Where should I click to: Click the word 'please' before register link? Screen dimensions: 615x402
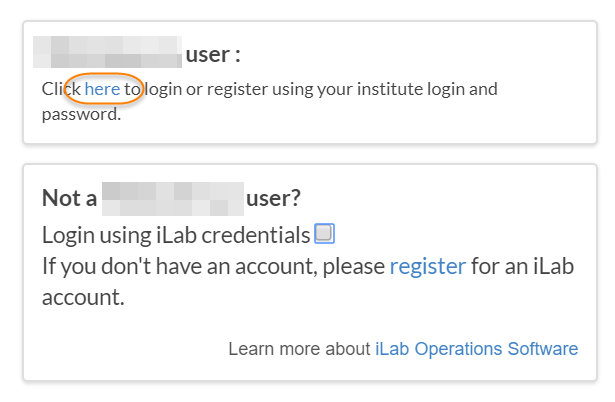358,266
